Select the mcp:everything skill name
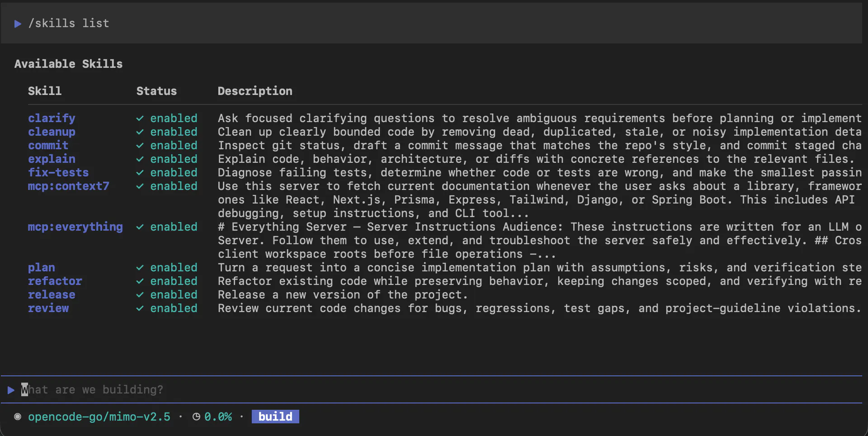Viewport: 868px width, 436px height. pos(75,227)
